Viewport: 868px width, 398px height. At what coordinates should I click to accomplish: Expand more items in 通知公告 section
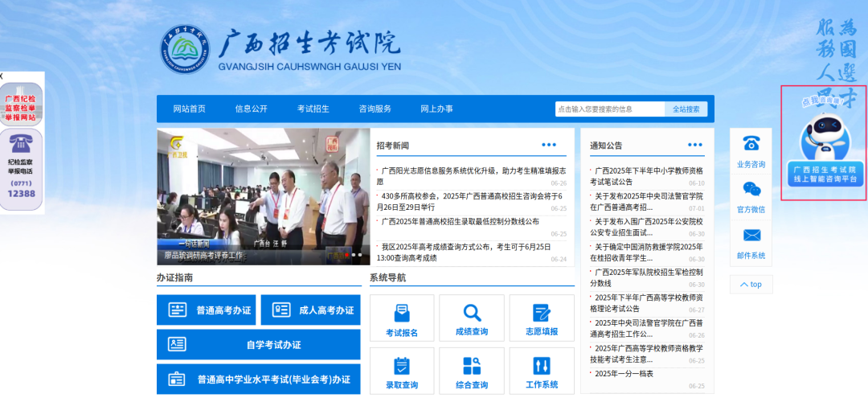click(x=695, y=145)
